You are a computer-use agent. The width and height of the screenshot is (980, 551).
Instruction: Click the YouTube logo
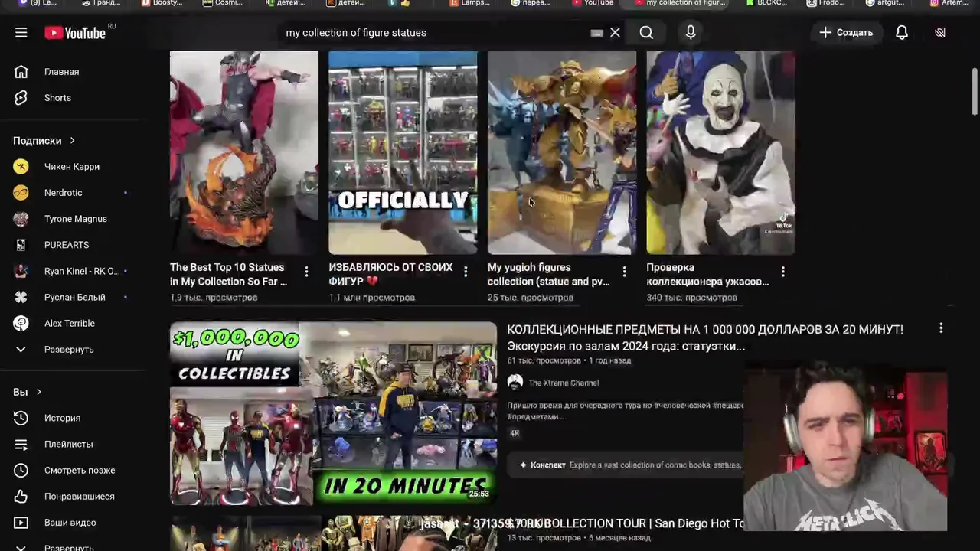[x=75, y=33]
